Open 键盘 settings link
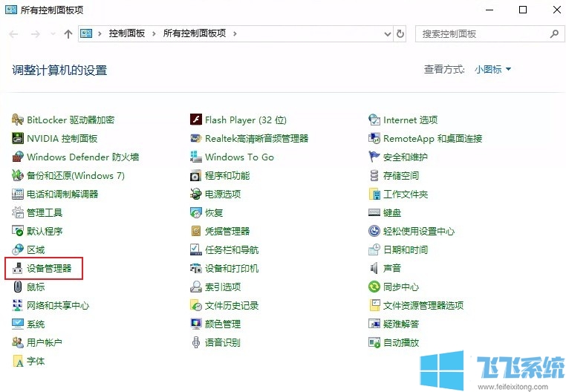The image size is (566, 392). pyautogui.click(x=392, y=213)
